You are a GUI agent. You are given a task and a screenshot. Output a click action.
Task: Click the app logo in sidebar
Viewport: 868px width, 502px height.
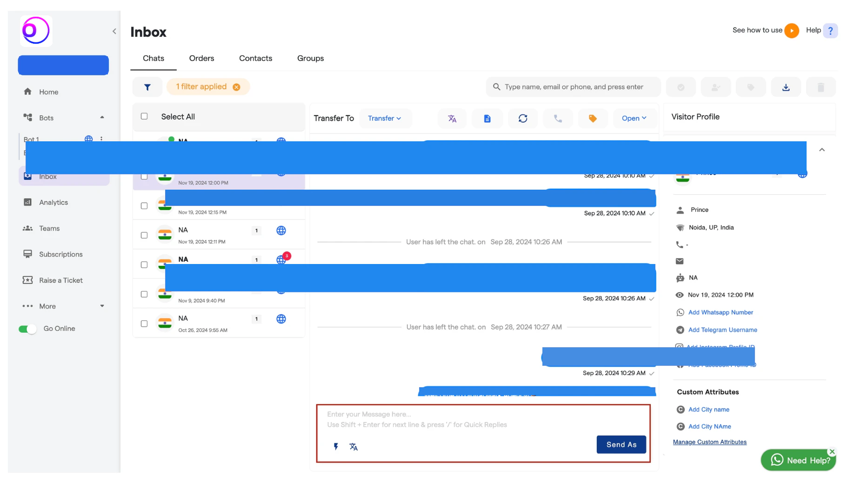tap(36, 31)
